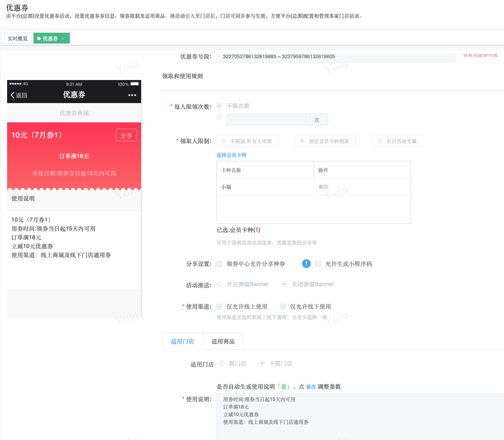The height and width of the screenshot is (440, 504).
Task: Choose 后台活动专属 option
Action: 398,141
